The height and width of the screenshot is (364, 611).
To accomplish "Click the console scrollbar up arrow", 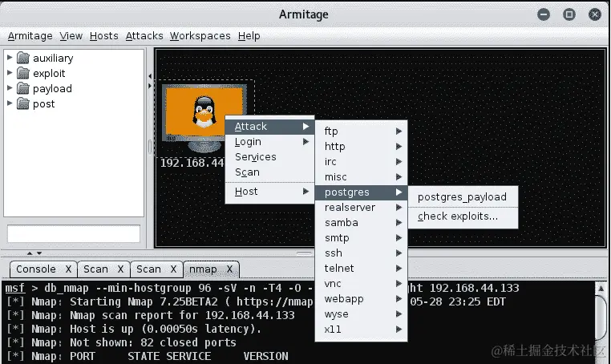I will [x=601, y=289].
